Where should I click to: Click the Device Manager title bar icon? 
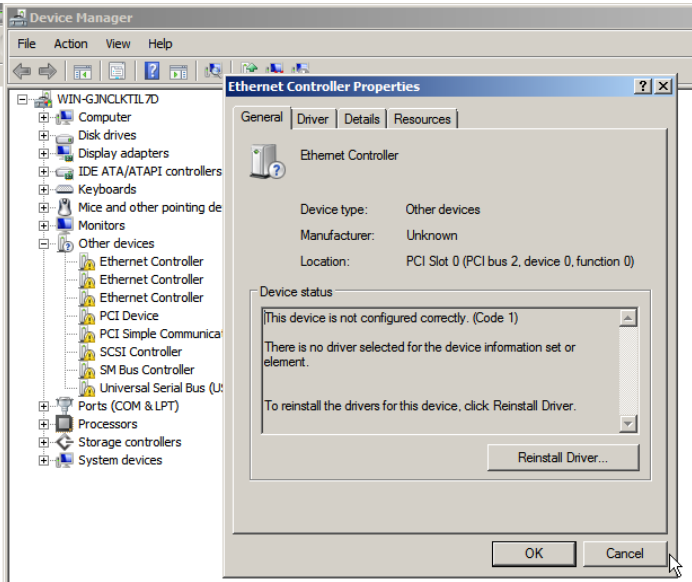tap(18, 18)
